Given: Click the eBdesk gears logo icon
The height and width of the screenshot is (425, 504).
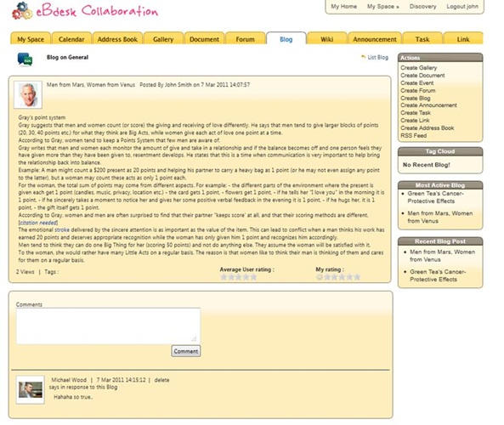Looking at the screenshot, I should (22, 10).
